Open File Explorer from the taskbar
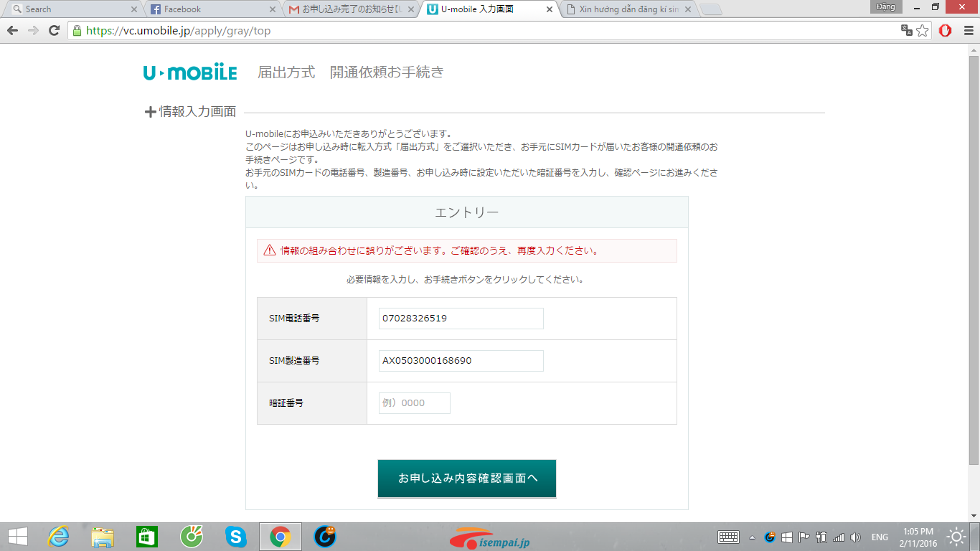Screen dimensions: 980x551 pos(103,536)
